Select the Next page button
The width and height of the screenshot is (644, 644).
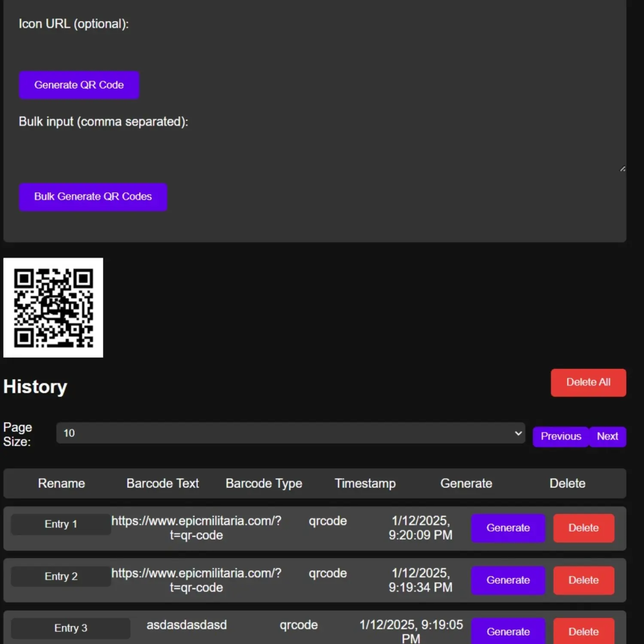607,436
